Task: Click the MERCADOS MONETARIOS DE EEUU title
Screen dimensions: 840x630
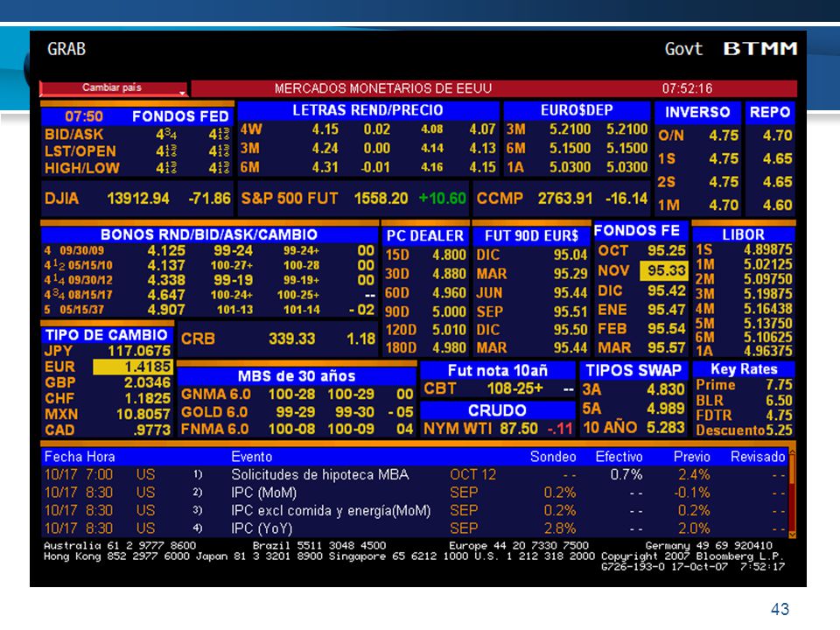Action: 383,88
